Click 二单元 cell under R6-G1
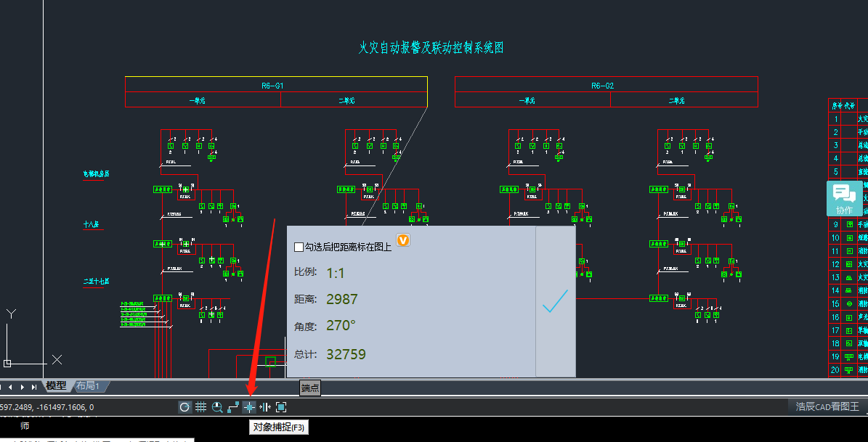The width and height of the screenshot is (868, 442). (x=354, y=99)
